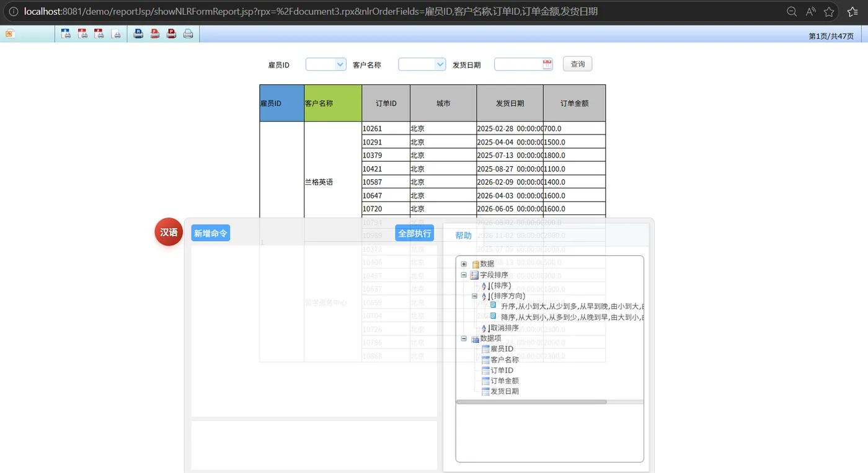This screenshot has height=473, width=868.
Task: Click the orange report icon in the toolbar
Action: click(x=10, y=34)
